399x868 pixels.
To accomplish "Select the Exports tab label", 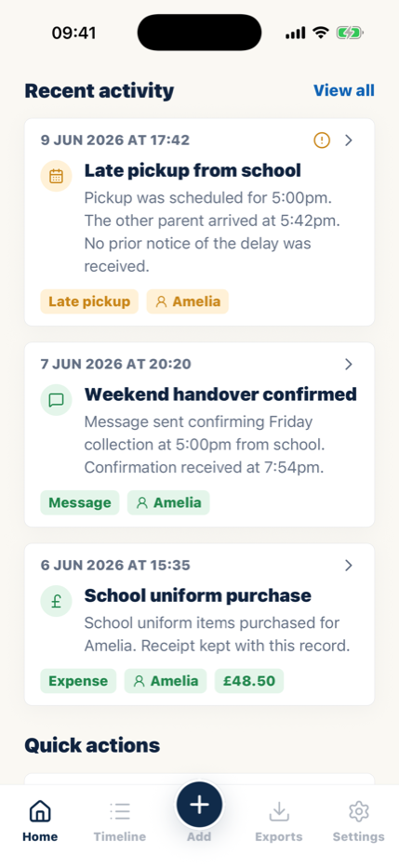I will click(279, 836).
